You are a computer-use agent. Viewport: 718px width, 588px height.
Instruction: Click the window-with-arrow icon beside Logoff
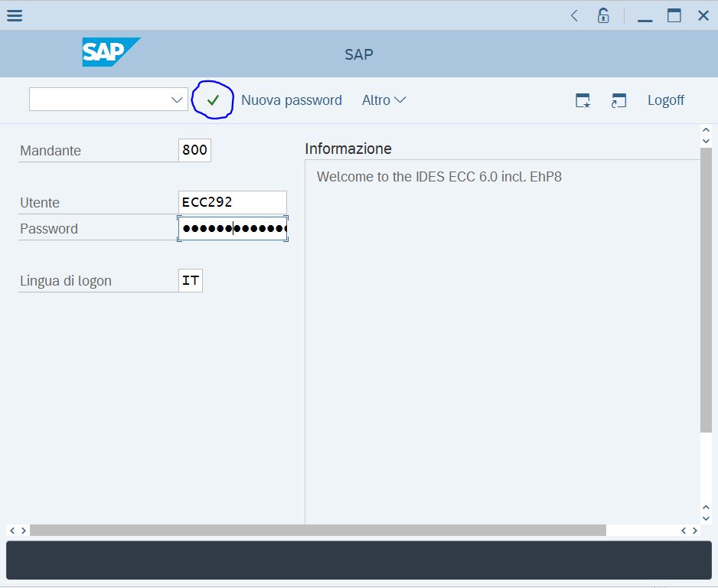click(x=618, y=100)
